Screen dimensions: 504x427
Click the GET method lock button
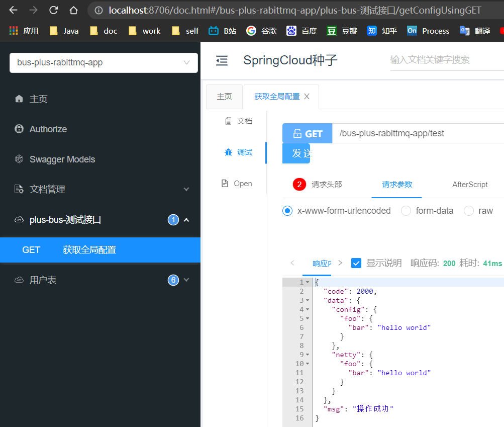pos(308,134)
